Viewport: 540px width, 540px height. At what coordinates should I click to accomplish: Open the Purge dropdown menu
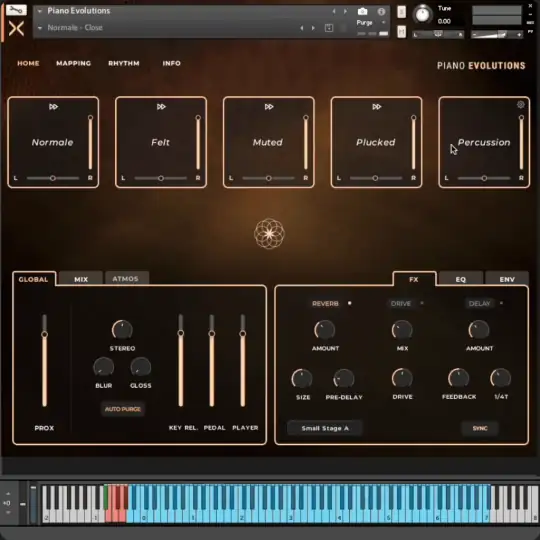371,23
